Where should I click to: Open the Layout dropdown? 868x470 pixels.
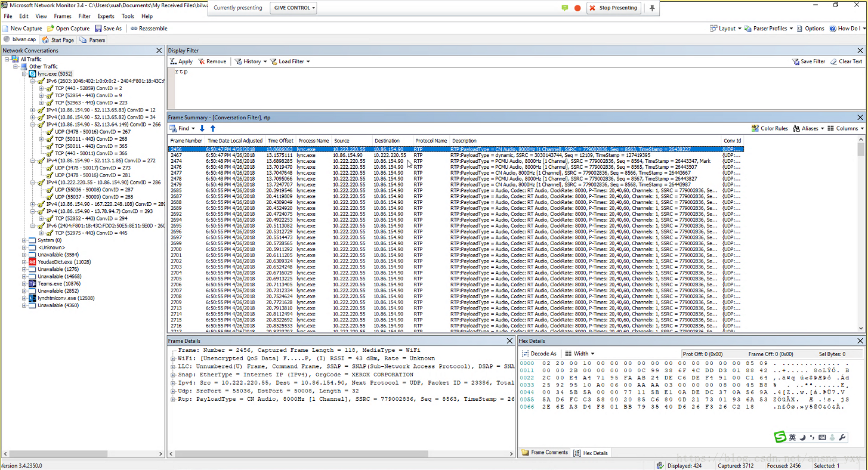click(725, 29)
